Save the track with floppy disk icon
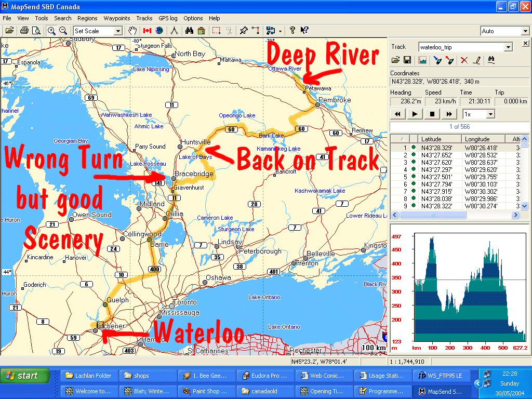The width and height of the screenshot is (532, 399). coord(408,60)
